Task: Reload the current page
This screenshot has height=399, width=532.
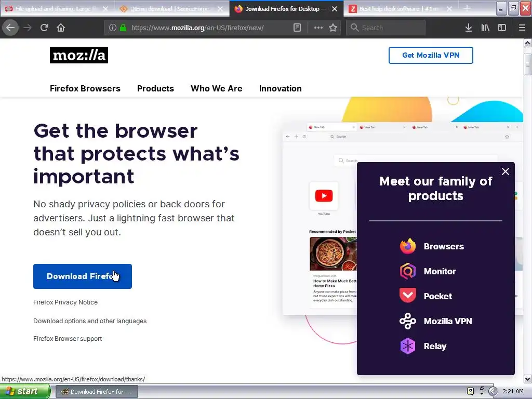Action: click(x=44, y=28)
